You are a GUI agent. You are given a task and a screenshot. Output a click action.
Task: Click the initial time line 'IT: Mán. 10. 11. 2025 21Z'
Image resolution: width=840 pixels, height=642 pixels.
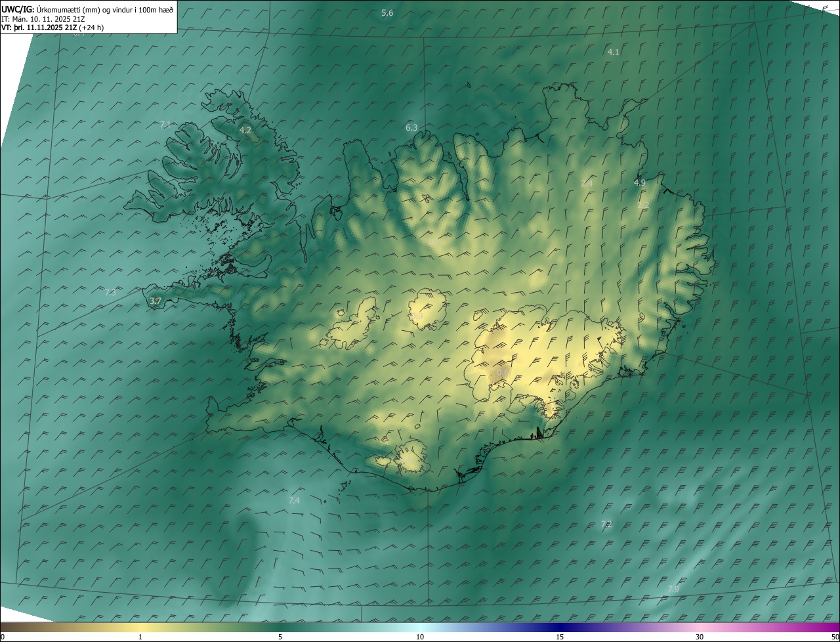43,18
